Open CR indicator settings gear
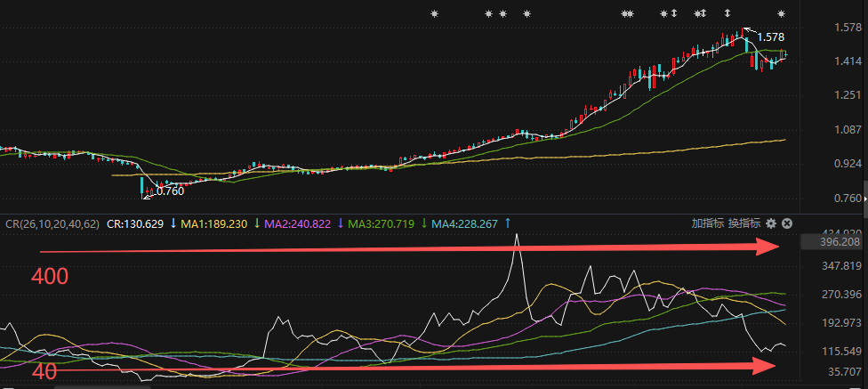868x389 pixels. (771, 223)
